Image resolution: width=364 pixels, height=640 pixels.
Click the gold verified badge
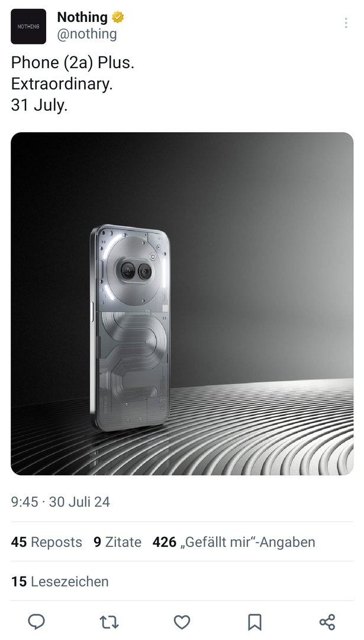[x=118, y=18]
